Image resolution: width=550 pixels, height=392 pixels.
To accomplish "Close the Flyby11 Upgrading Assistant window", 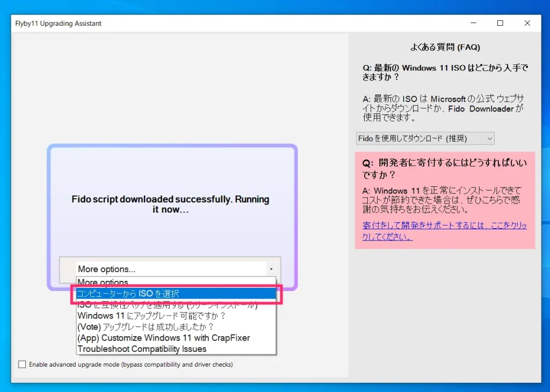I will coord(527,23).
